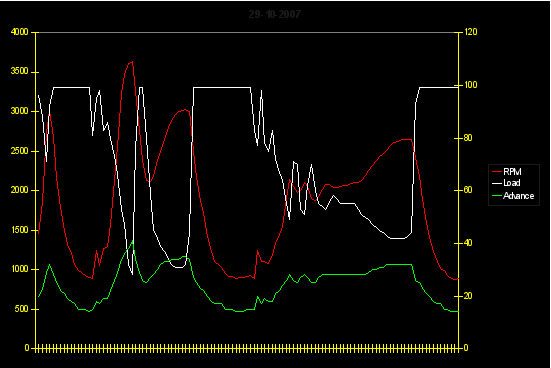Click the 100 label on right axis
The height and width of the screenshot is (368, 551).
(x=471, y=85)
